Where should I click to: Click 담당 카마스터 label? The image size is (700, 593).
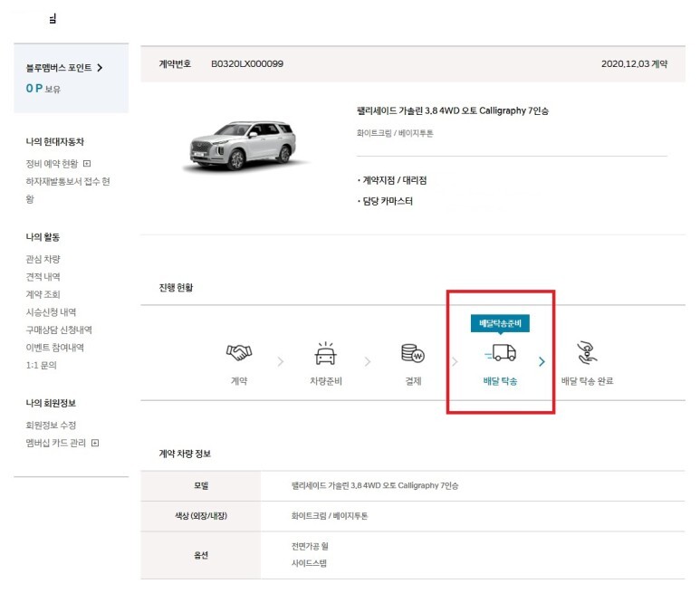coord(387,201)
